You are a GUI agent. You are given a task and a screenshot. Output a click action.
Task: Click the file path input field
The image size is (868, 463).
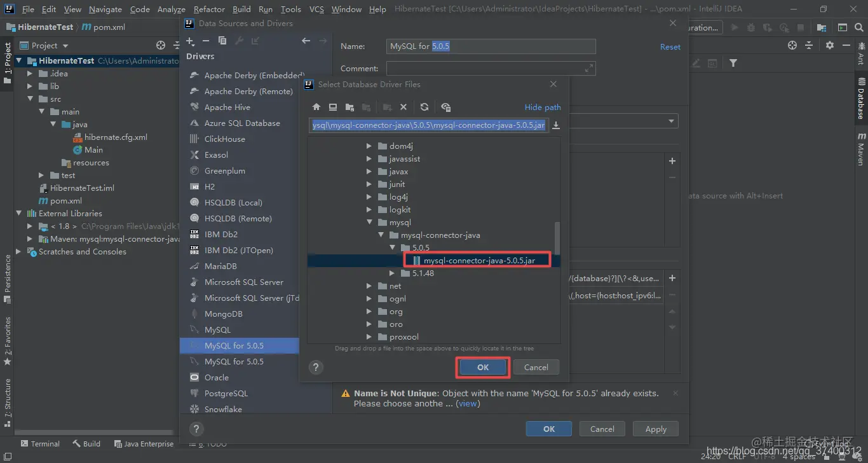[428, 125]
